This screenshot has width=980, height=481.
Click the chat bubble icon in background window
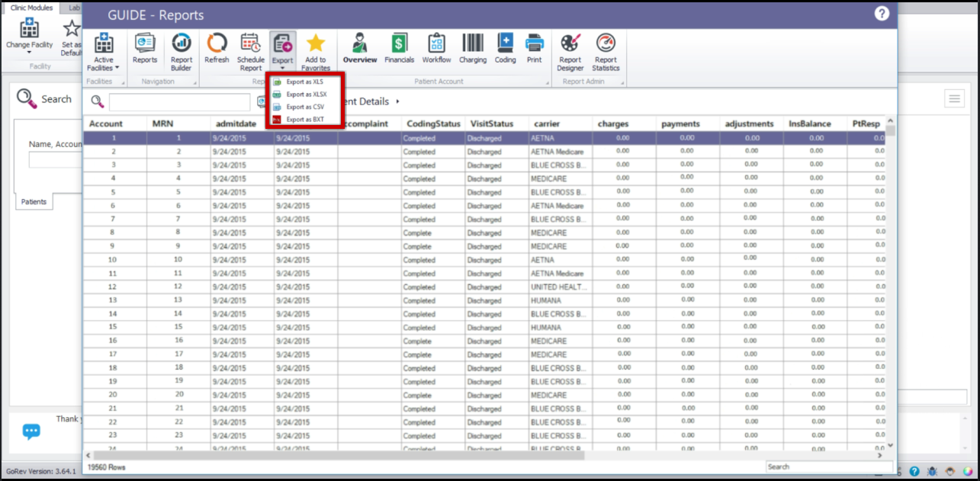pyautogui.click(x=31, y=431)
